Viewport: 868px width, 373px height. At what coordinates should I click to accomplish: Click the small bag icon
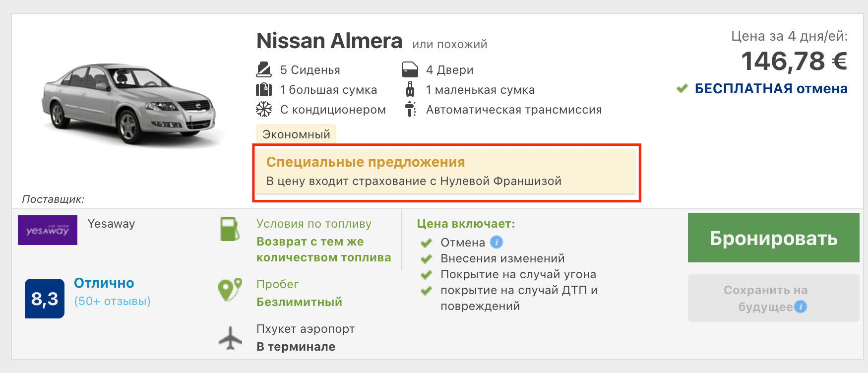coord(410,90)
